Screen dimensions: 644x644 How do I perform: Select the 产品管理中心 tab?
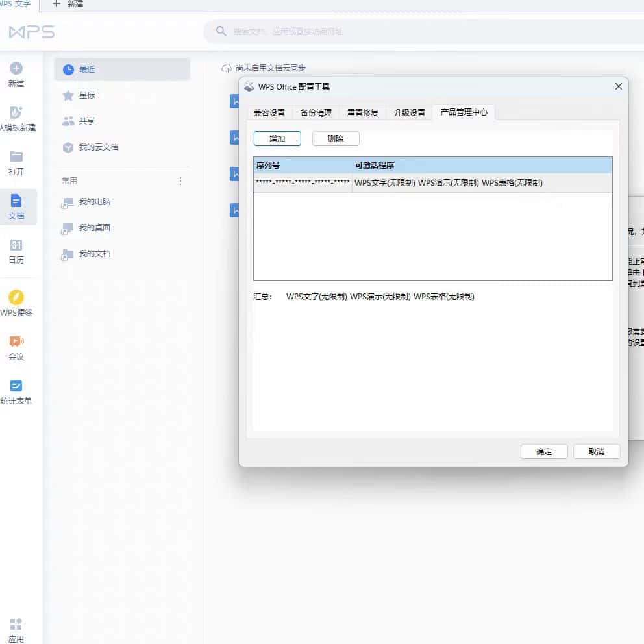(x=464, y=112)
